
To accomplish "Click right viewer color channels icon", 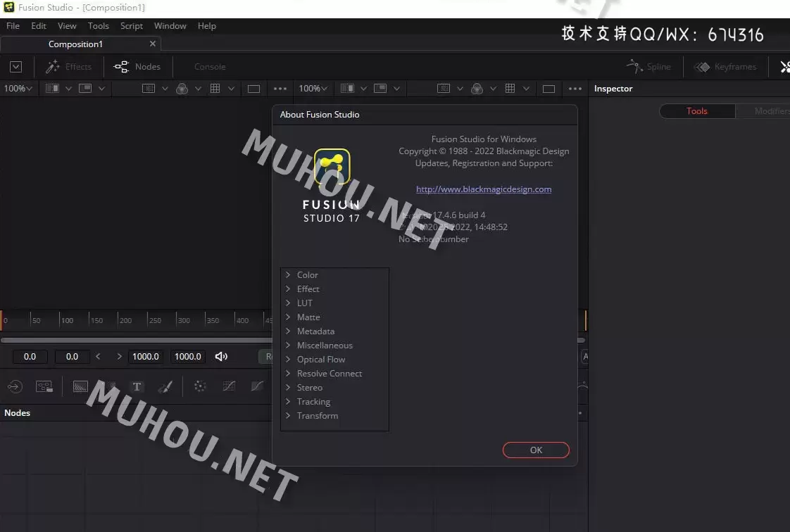I will (x=477, y=89).
